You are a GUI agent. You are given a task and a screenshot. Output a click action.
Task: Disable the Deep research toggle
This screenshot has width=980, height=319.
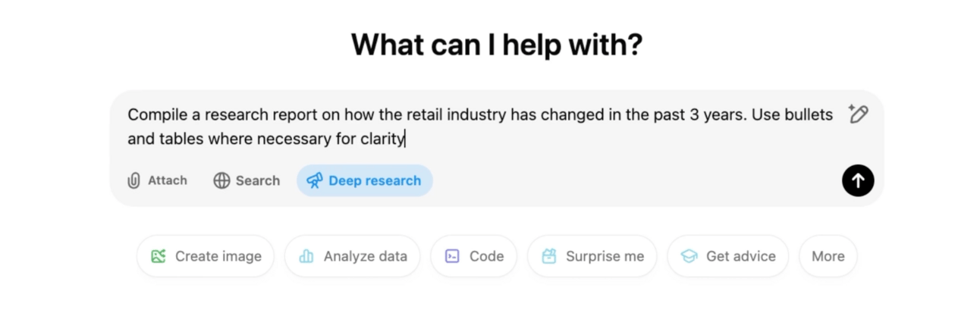pos(365,180)
